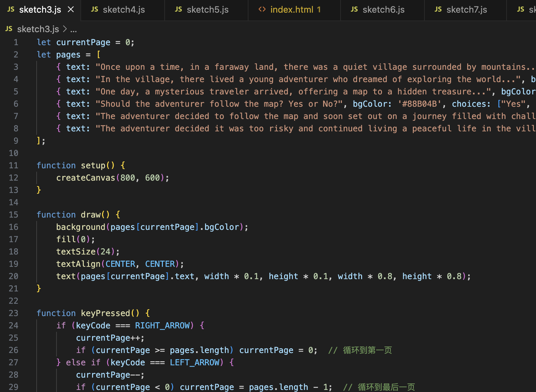Open the sketch3.js breadcrumb dropdown
536x392 pixels.
[38, 29]
